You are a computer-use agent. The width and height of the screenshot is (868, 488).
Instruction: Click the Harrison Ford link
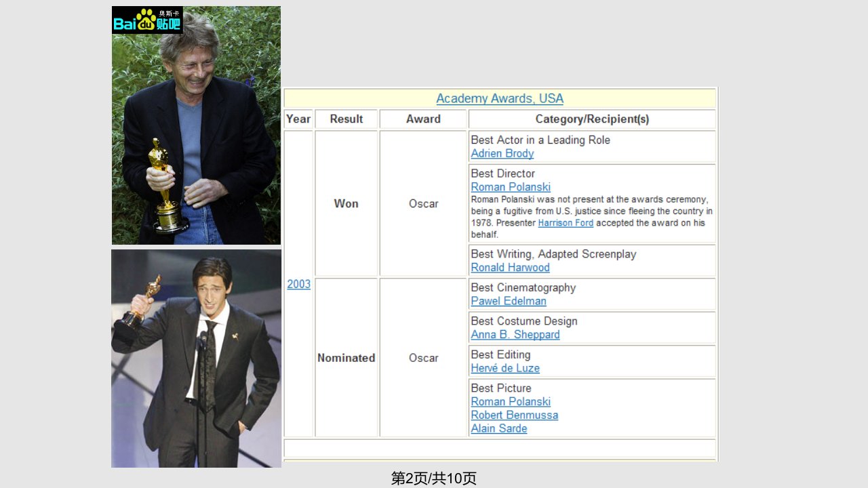(x=566, y=223)
